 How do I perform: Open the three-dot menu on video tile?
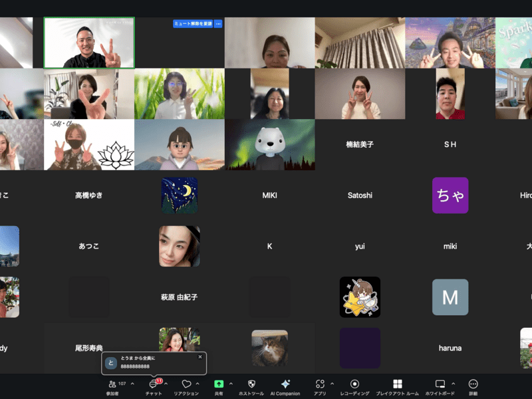pos(218,24)
